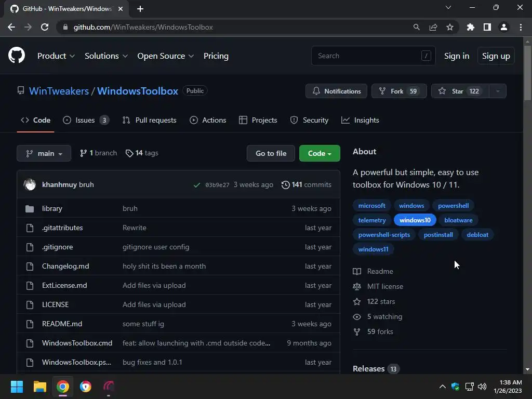This screenshot has width=532, height=399.
Task: Bookmark this page with star icon
Action: tap(450, 27)
